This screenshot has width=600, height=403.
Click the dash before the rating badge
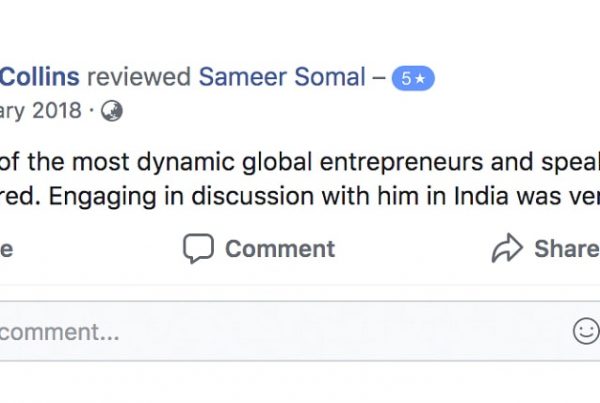click(379, 78)
